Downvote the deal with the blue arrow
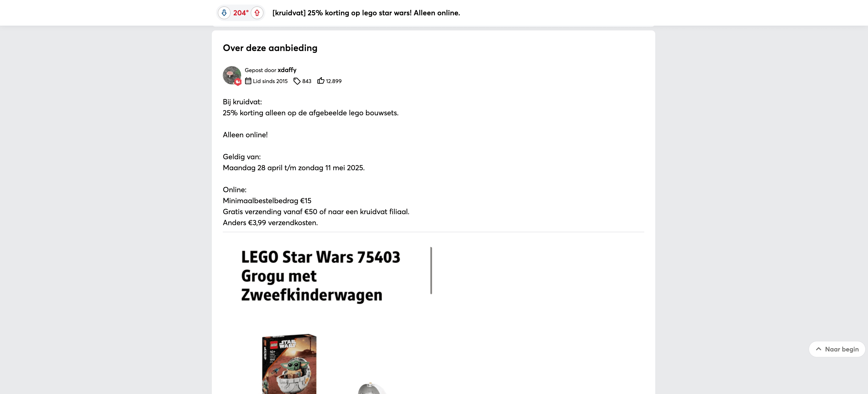Screen dimensions: 868x394 (x=224, y=13)
